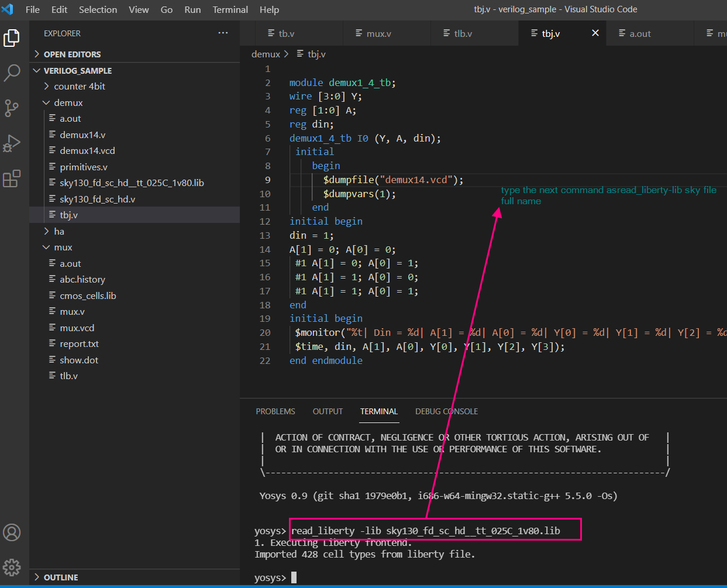727x588 pixels.
Task: Show the PROBLEMS panel tab
Action: (275, 411)
